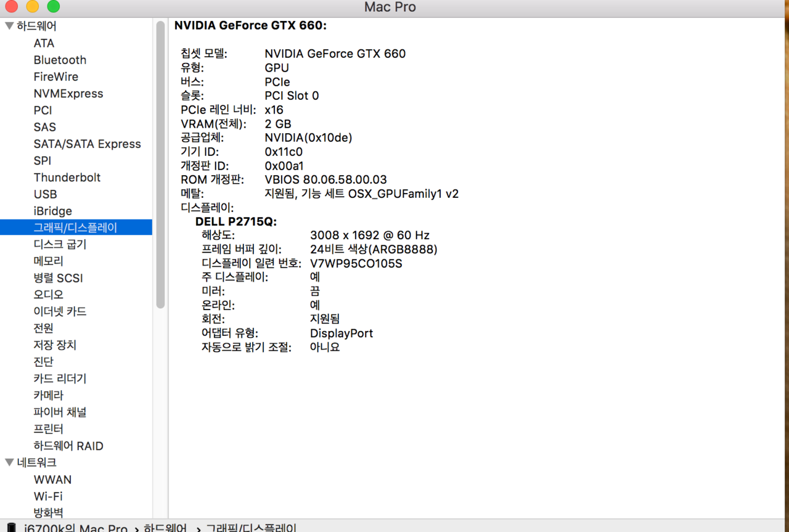Open the 병렬 SCSI category
This screenshot has width=789, height=532.
click(x=58, y=278)
